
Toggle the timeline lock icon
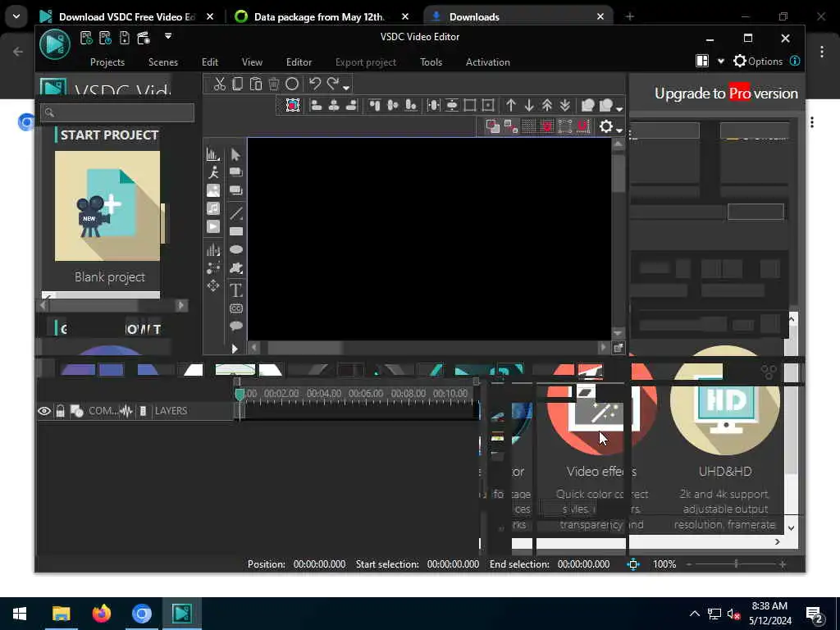[x=61, y=411]
